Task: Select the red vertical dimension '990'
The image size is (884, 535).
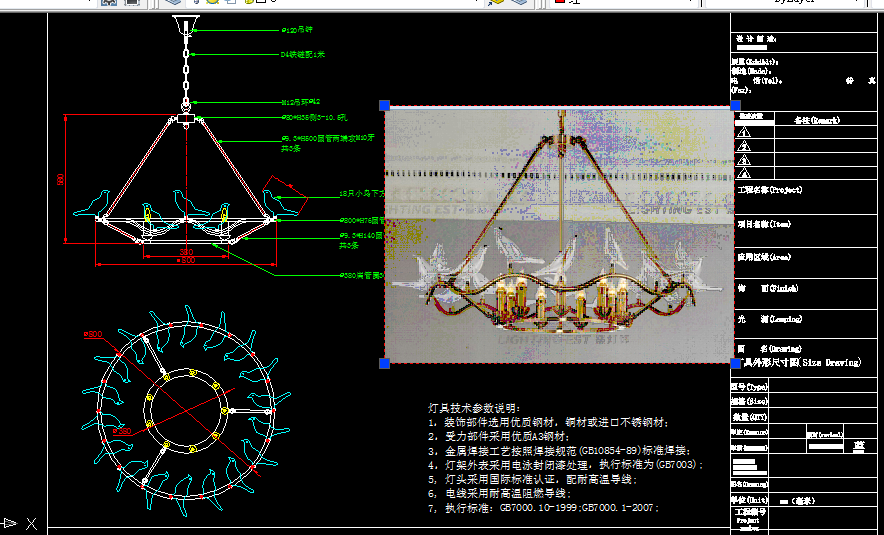Action: pos(61,179)
